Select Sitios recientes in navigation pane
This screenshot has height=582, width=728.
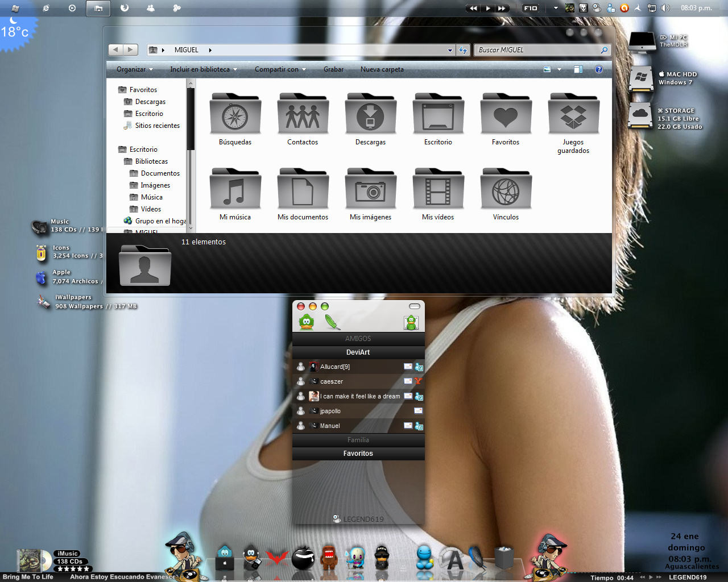coord(157,126)
